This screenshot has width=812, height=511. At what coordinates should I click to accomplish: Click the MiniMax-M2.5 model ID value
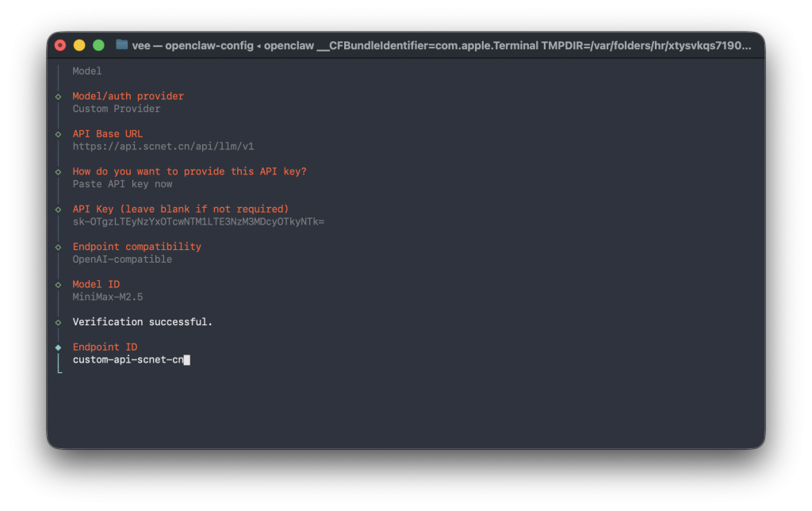tap(108, 298)
